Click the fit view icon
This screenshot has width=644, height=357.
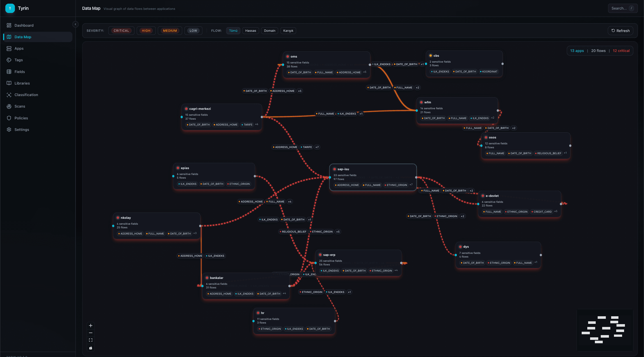[x=91, y=340]
